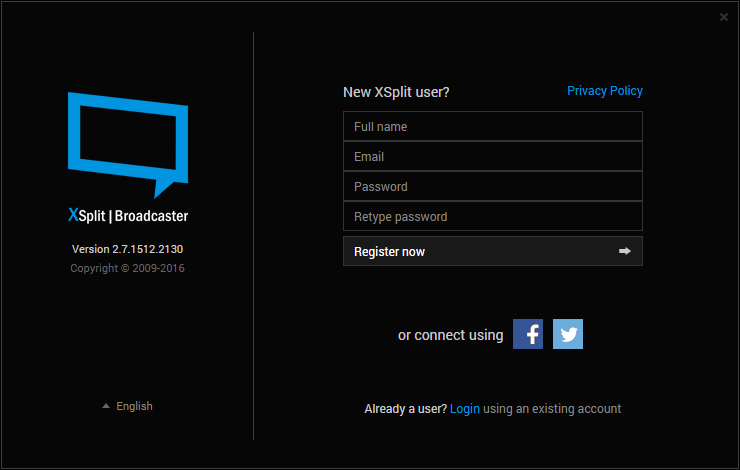Viewport: 740px width, 470px height.
Task: Open the English language dropdown
Action: (x=127, y=406)
